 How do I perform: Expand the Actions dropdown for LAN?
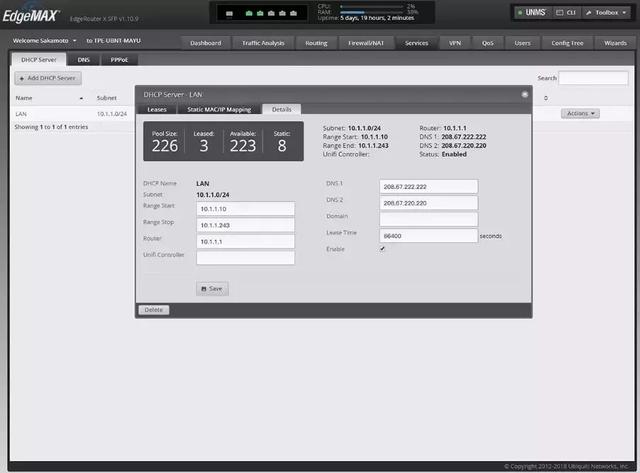[x=580, y=113]
